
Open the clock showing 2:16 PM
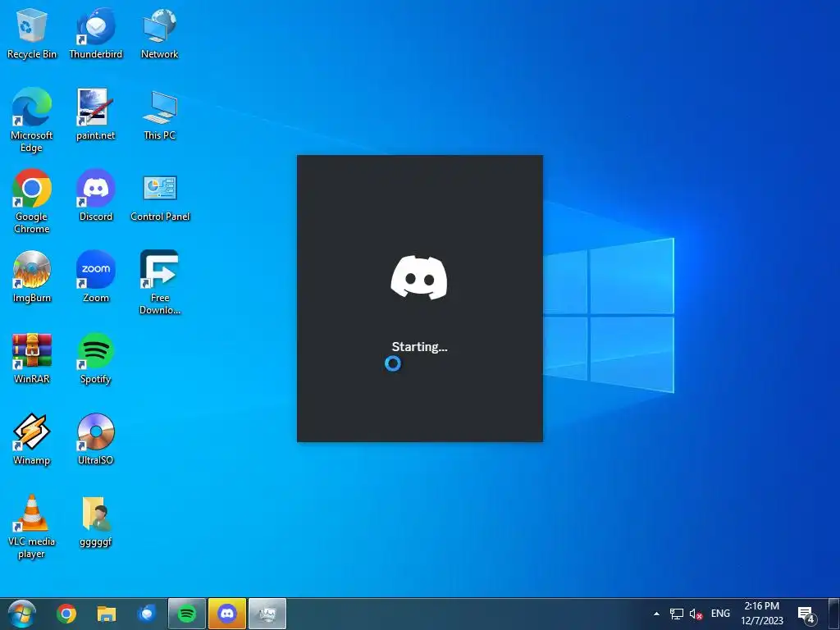[x=762, y=614]
